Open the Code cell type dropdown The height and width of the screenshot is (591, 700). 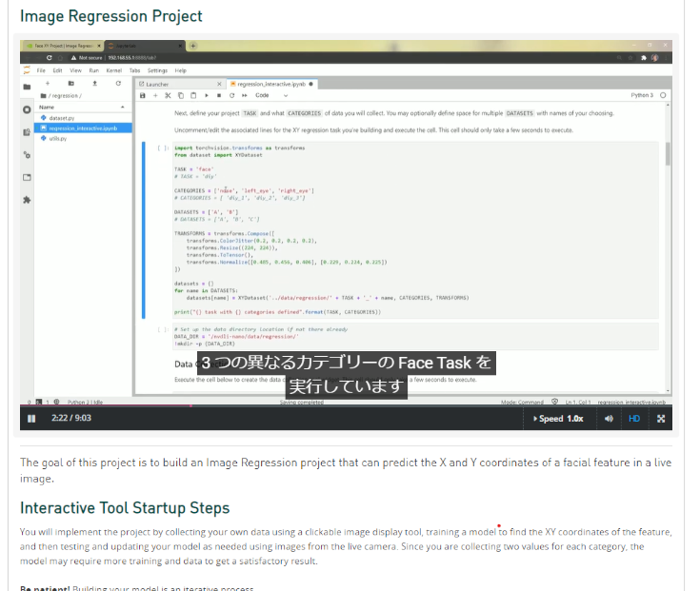[267, 95]
